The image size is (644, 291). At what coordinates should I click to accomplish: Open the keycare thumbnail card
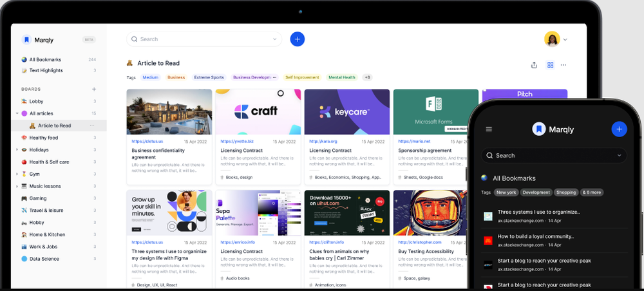coord(347,112)
